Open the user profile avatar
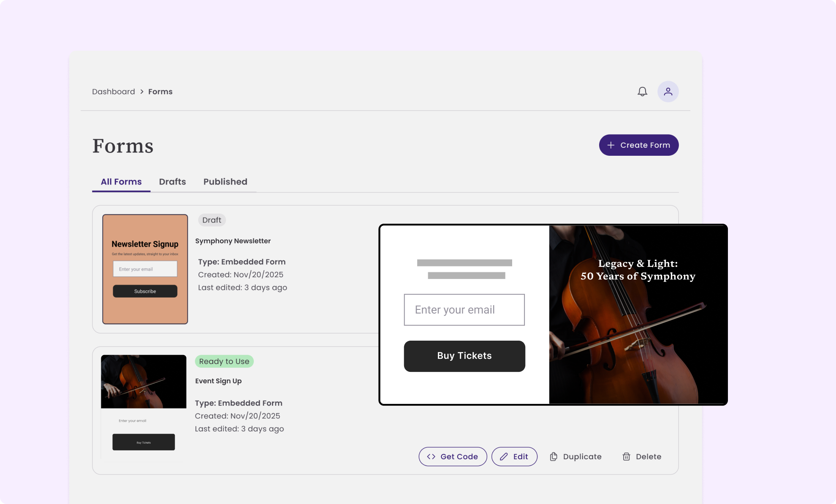The height and width of the screenshot is (504, 836). coord(668,92)
